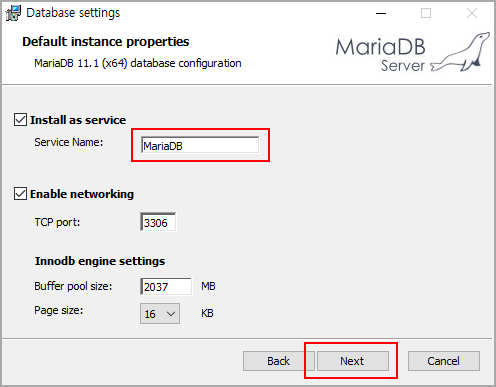Toggle Enable networking checkbox

pos(20,194)
